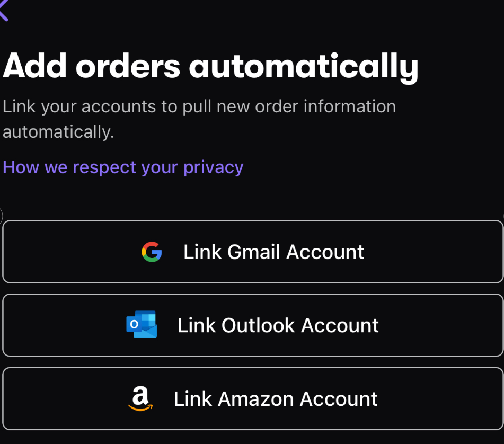Click the "Link Outlook Account" text label
The width and height of the screenshot is (504, 444).
click(x=278, y=325)
